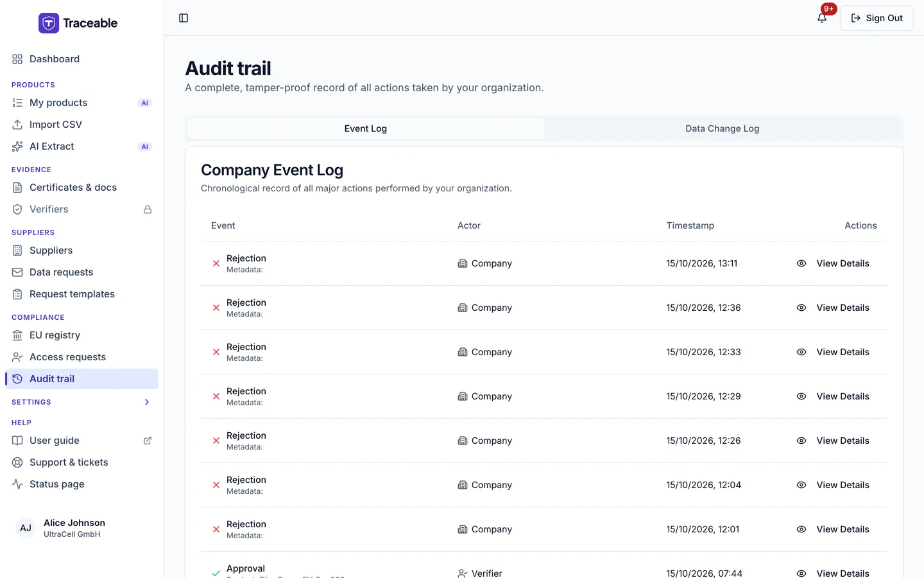Open Alice Johnson's user profile
This screenshot has width=924, height=578.
[82, 528]
